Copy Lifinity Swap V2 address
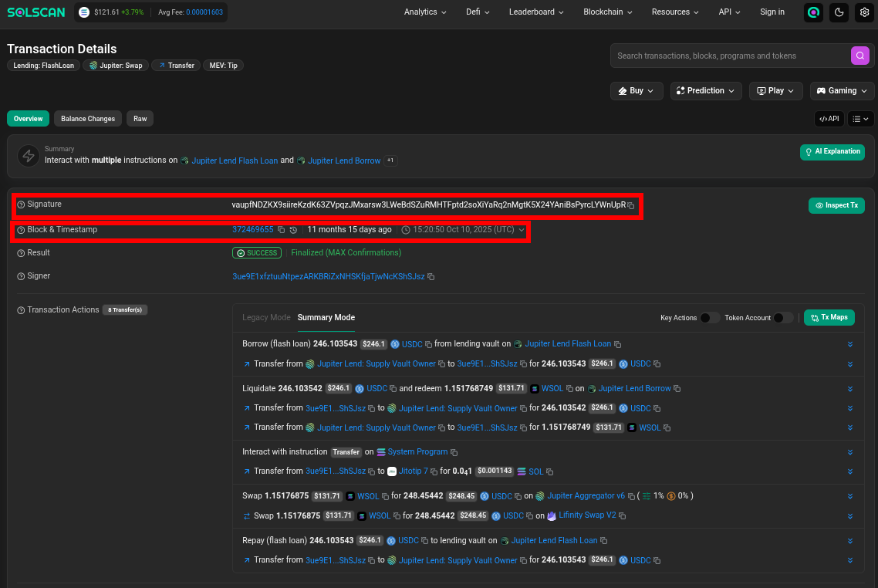Viewport: 878px width, 588px height. coord(622,515)
